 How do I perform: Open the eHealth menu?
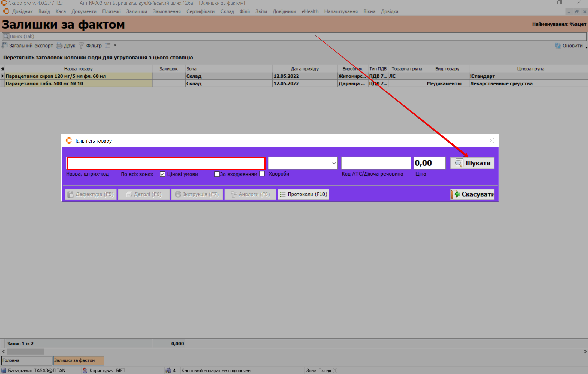[x=310, y=11]
